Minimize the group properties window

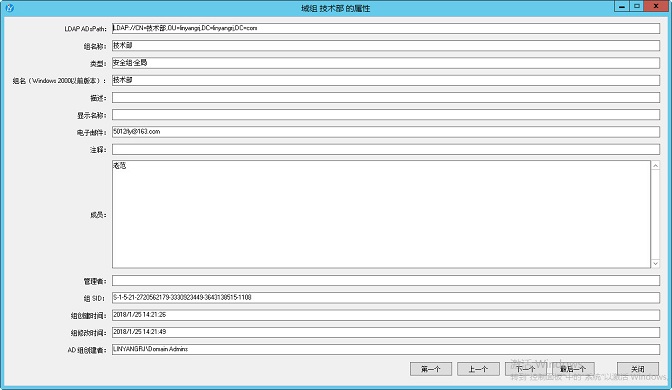[x=621, y=6]
